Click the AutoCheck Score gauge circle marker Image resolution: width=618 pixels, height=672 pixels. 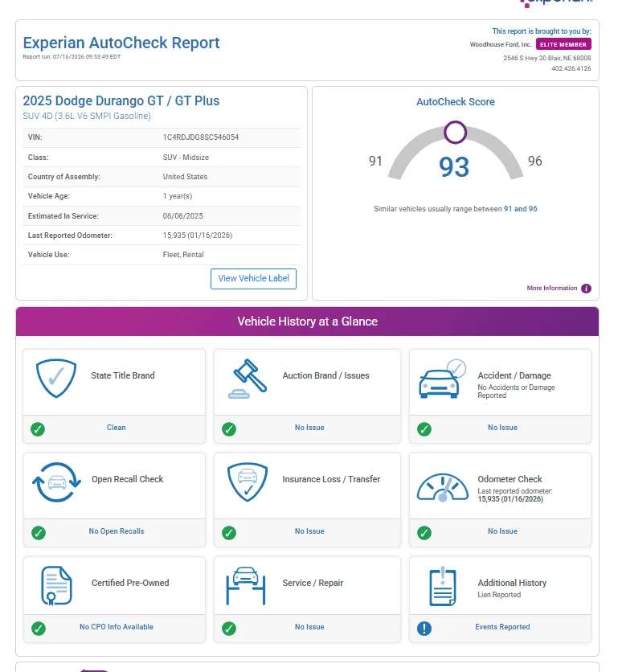(x=455, y=133)
